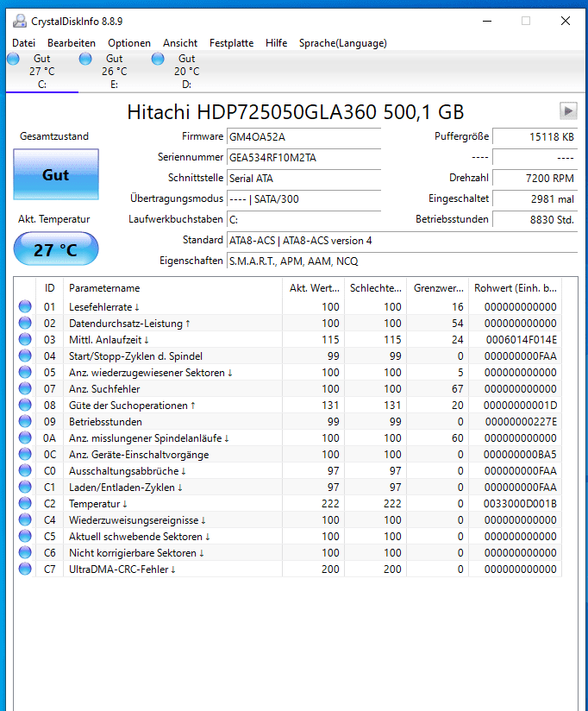
Task: Click the Drehzahl value 7200 RPM
Action: click(x=535, y=179)
